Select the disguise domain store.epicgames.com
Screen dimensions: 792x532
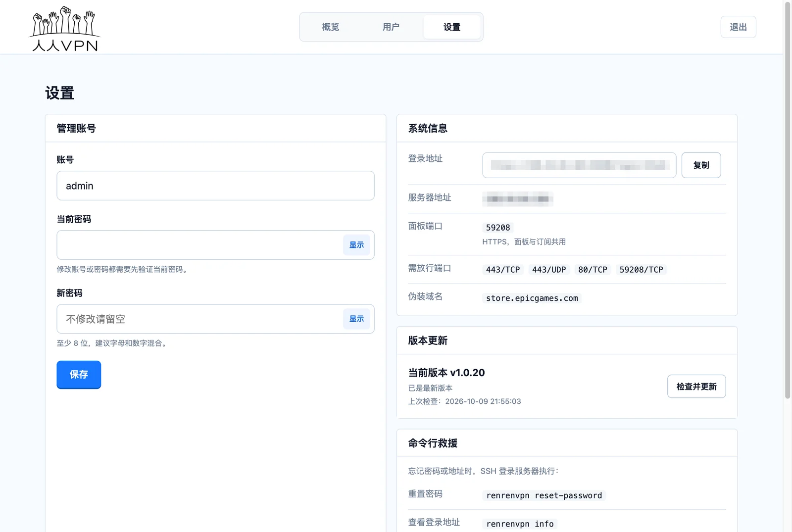[532, 298]
